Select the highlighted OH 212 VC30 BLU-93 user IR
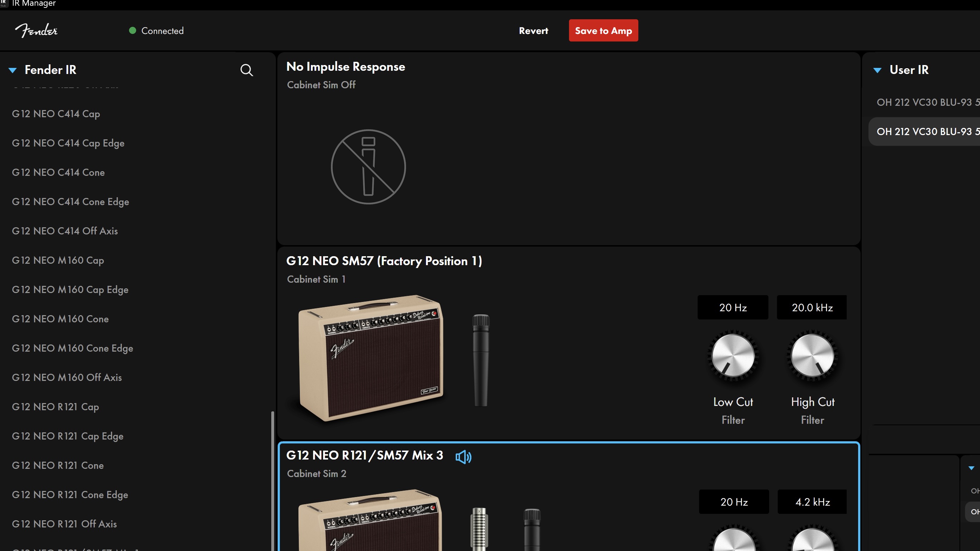Screen dimensions: 980x551 (x=925, y=131)
